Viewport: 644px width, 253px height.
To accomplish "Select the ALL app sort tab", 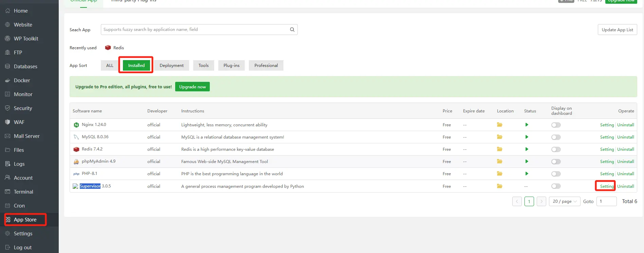I will point(110,66).
